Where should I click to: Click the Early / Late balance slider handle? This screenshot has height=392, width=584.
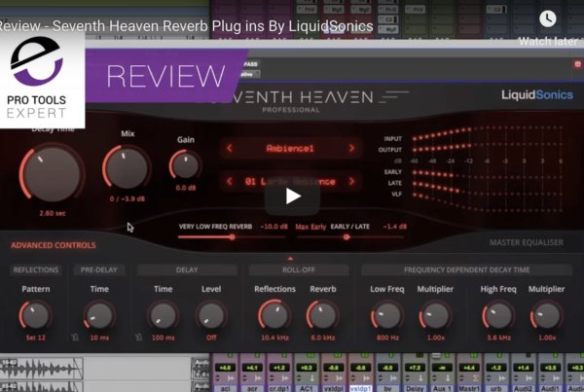(347, 236)
